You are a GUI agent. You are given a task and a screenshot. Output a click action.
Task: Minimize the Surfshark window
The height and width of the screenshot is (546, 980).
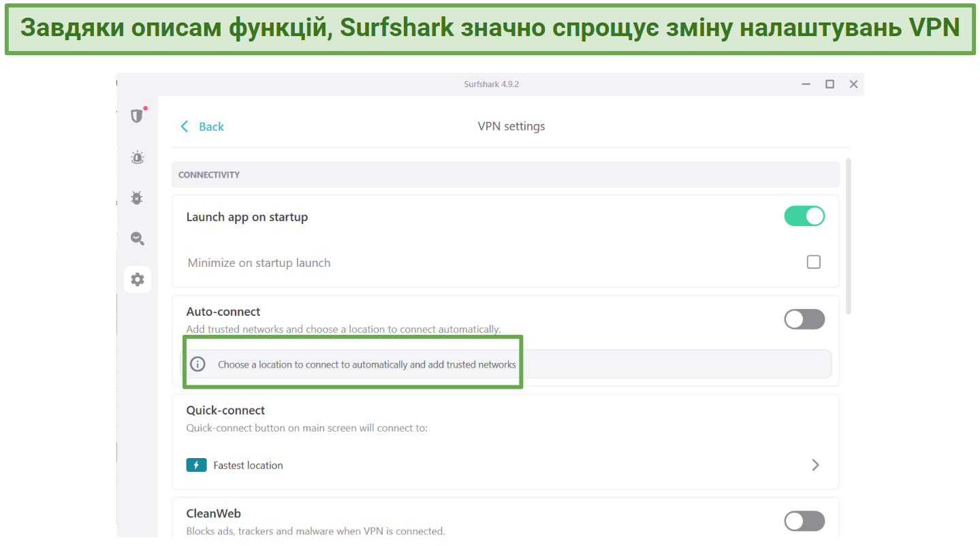806,84
